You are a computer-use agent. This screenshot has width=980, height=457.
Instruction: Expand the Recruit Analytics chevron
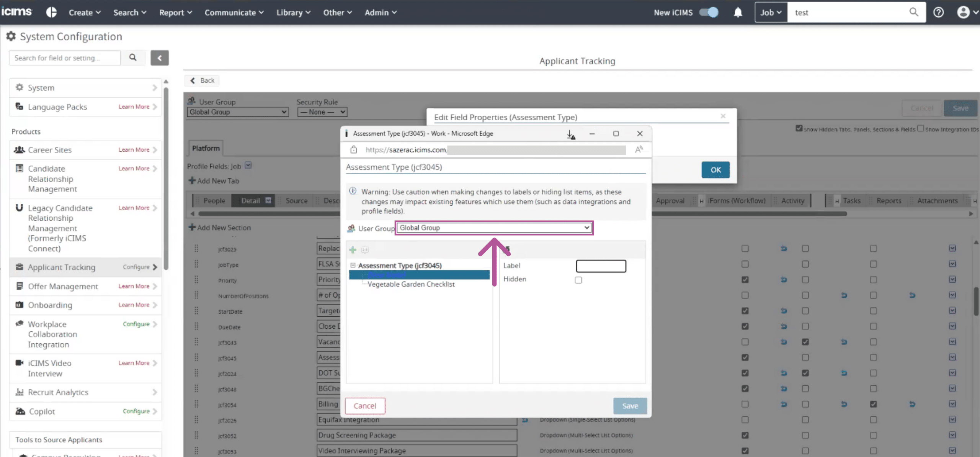pos(155,392)
